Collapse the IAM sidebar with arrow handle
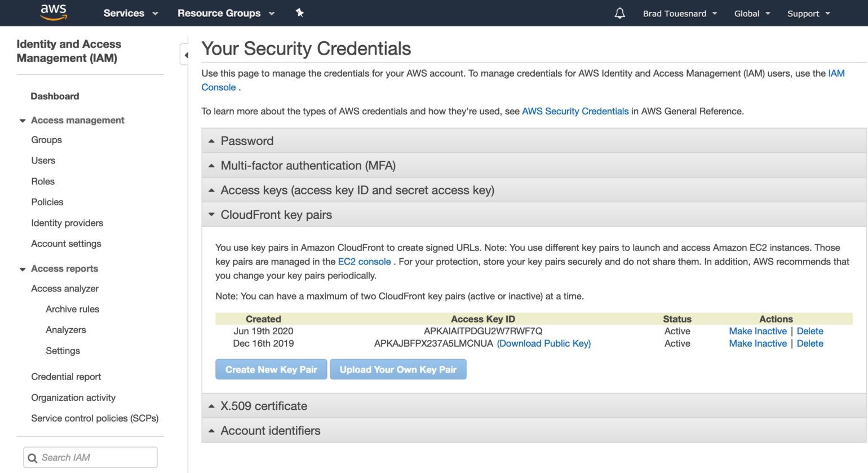868x473 pixels. coord(185,55)
